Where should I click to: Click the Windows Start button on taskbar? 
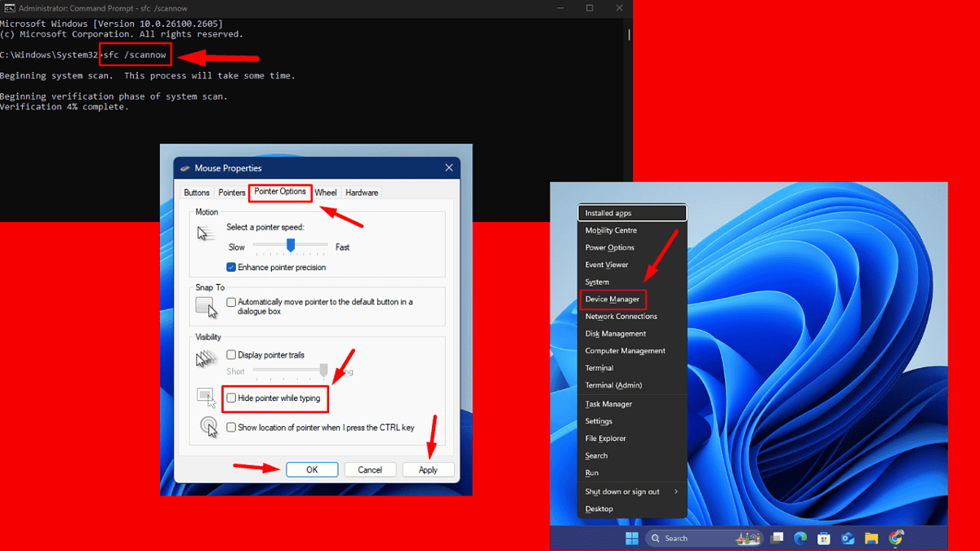point(631,538)
